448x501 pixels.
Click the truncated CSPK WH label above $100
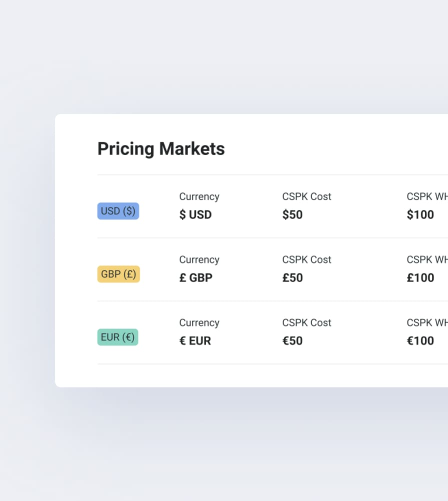(426, 196)
